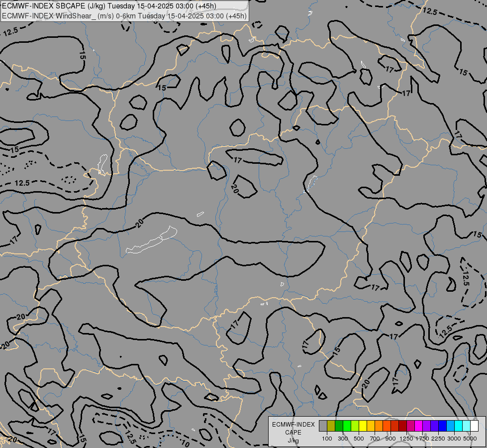Click the SBCAPE title line at top
487x448 pixels.
[x=109, y=6]
